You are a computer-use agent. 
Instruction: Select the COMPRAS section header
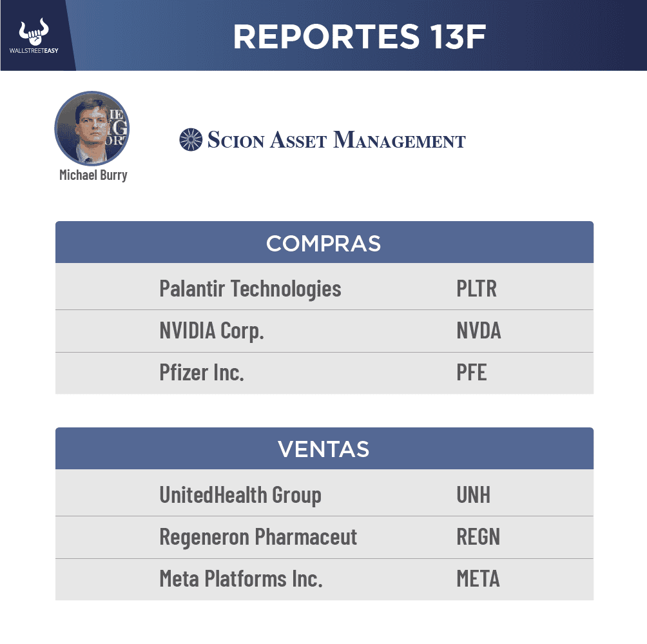pos(323,243)
